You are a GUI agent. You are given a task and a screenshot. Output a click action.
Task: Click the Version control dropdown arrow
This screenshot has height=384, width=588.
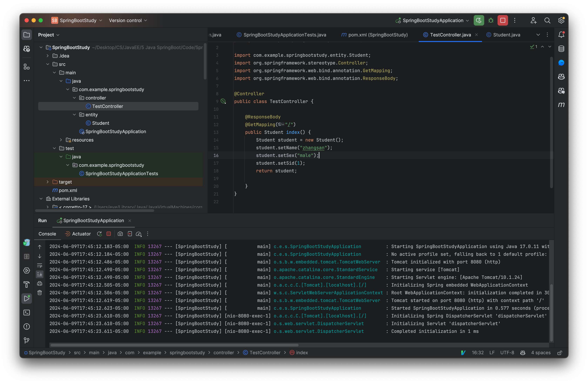pos(147,20)
